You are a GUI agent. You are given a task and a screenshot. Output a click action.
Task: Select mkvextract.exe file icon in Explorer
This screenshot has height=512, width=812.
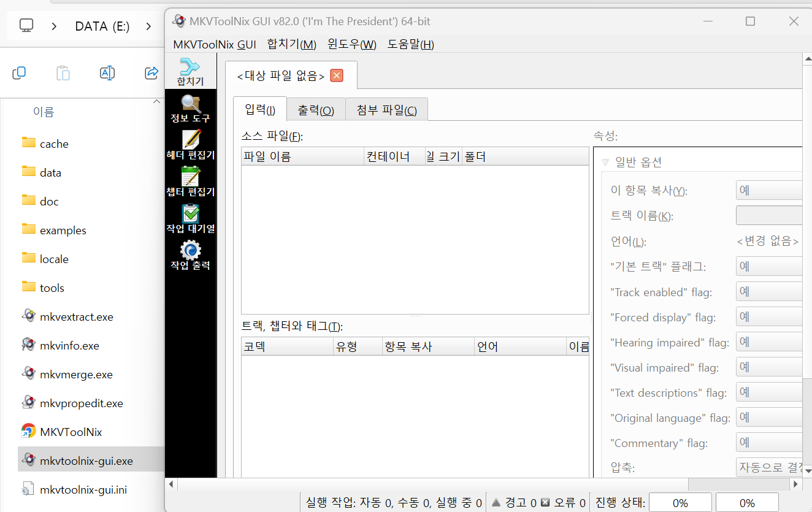[28, 316]
